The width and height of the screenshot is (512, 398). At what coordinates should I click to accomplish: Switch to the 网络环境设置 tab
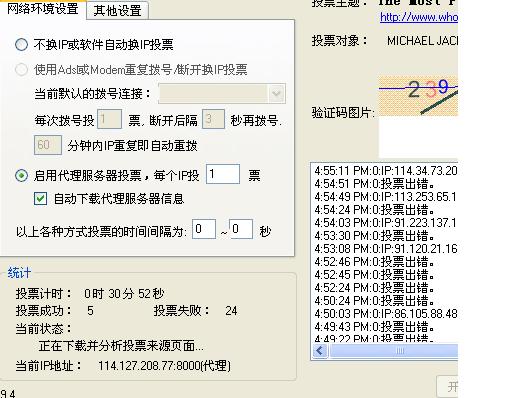coord(42,9)
